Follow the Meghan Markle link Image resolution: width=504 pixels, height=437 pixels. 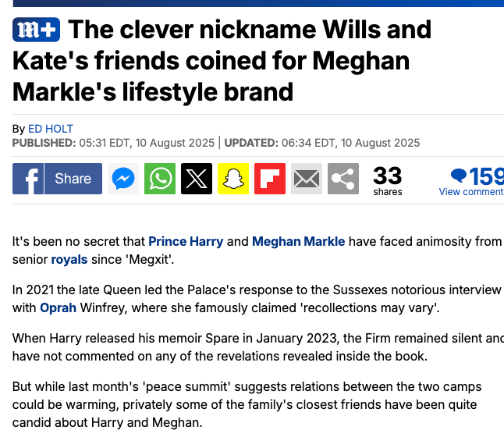pyautogui.click(x=299, y=241)
